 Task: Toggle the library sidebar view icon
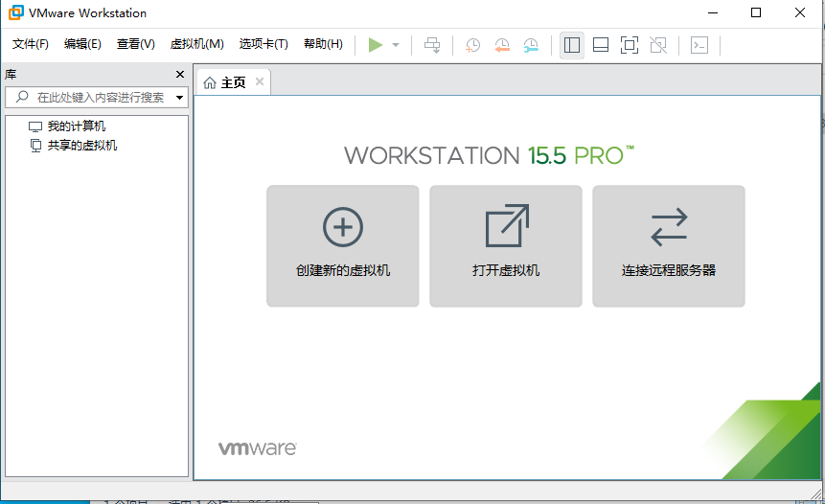click(x=572, y=45)
